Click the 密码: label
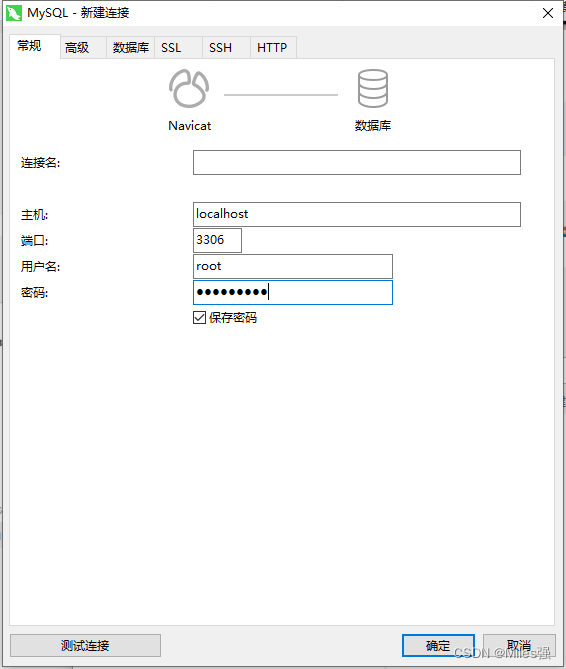The image size is (566, 669). [x=35, y=293]
